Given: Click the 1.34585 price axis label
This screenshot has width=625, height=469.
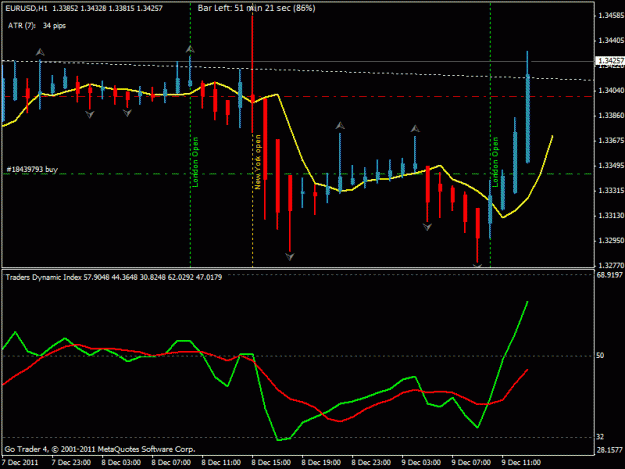Looking at the screenshot, I should (x=611, y=16).
